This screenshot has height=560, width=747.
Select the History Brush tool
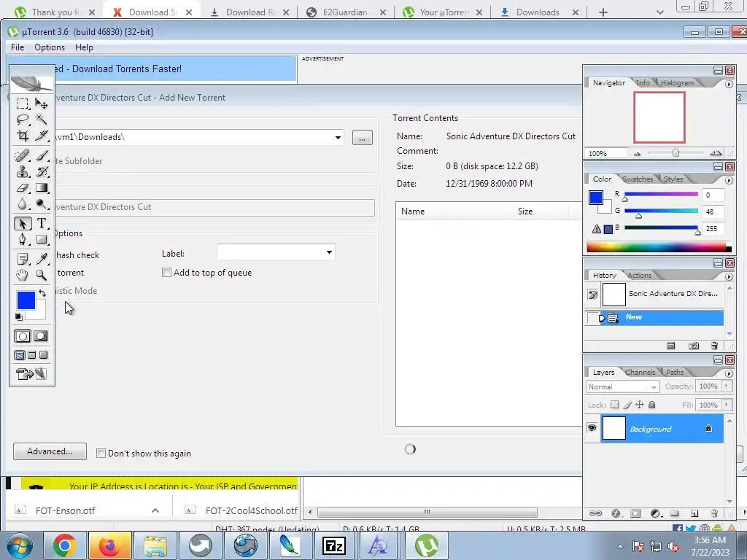pos(42,172)
